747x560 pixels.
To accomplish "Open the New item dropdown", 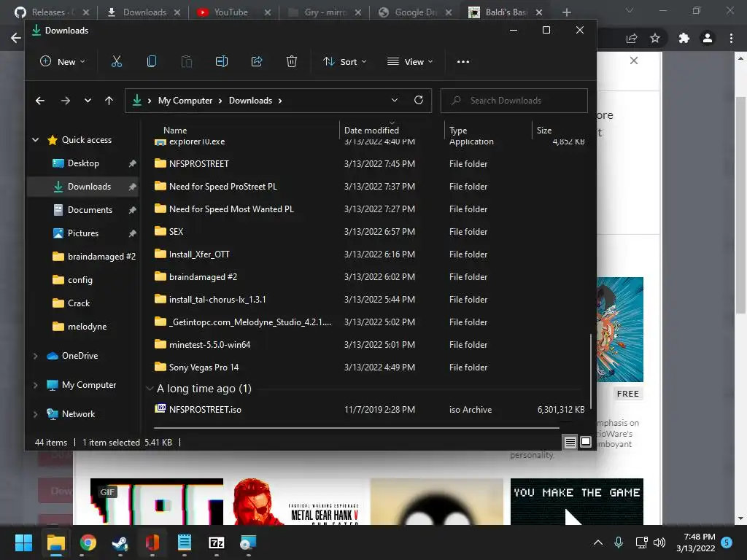I will point(63,61).
